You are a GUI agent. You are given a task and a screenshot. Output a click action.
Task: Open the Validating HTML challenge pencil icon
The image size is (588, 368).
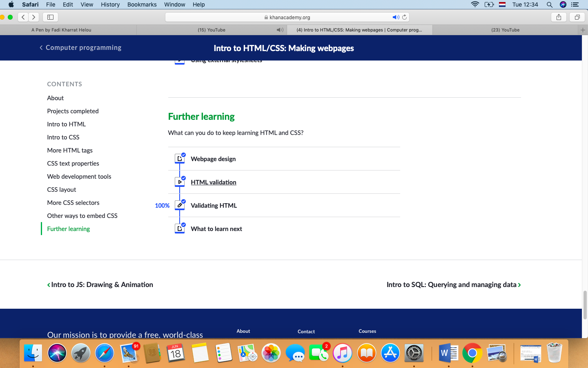tap(180, 205)
